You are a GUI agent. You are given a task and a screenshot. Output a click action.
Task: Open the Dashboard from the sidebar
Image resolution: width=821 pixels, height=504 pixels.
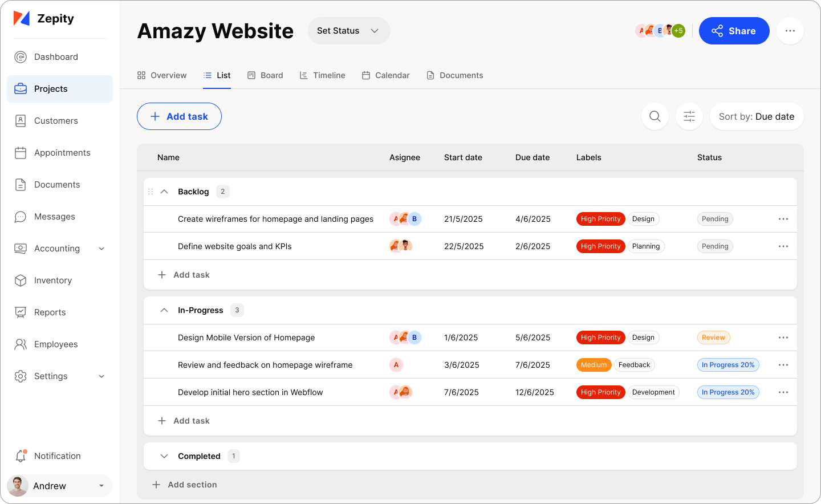[56, 56]
